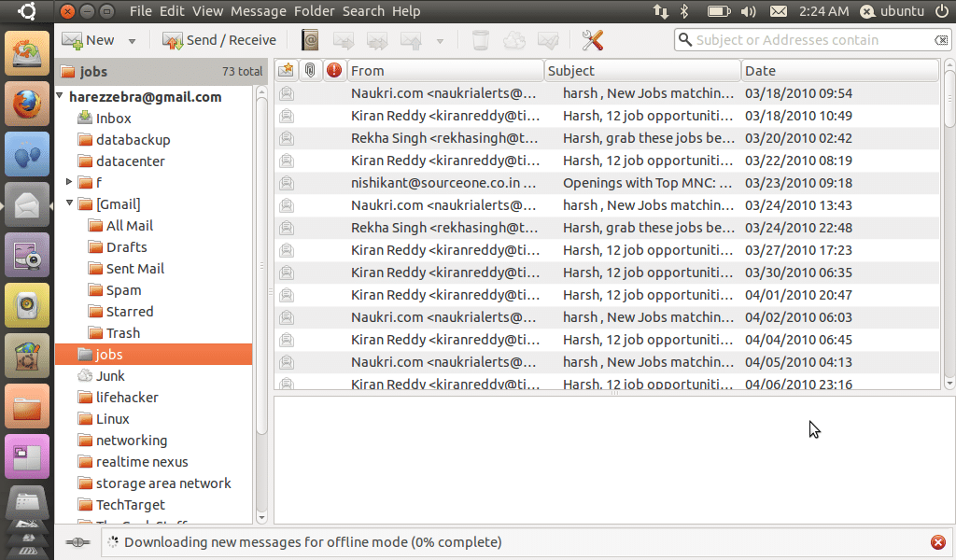The height and width of the screenshot is (560, 956).
Task: Click the Reply arrow icon in toolbar
Action: pyautogui.click(x=344, y=40)
